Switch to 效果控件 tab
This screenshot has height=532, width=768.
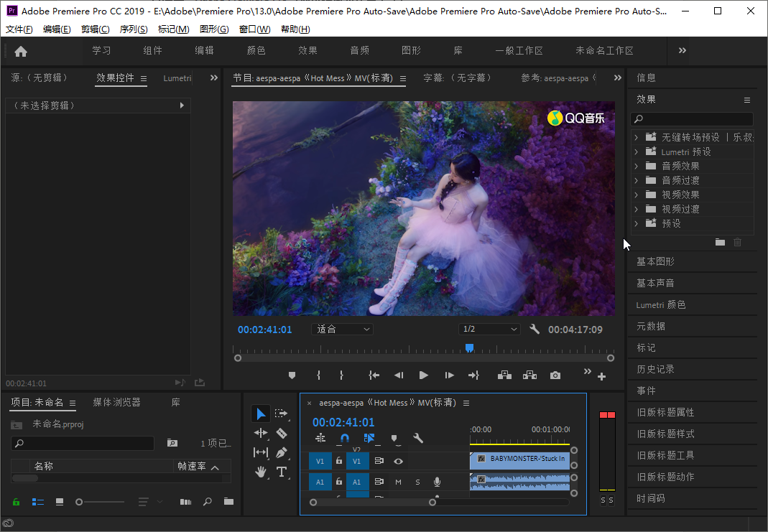pos(115,78)
